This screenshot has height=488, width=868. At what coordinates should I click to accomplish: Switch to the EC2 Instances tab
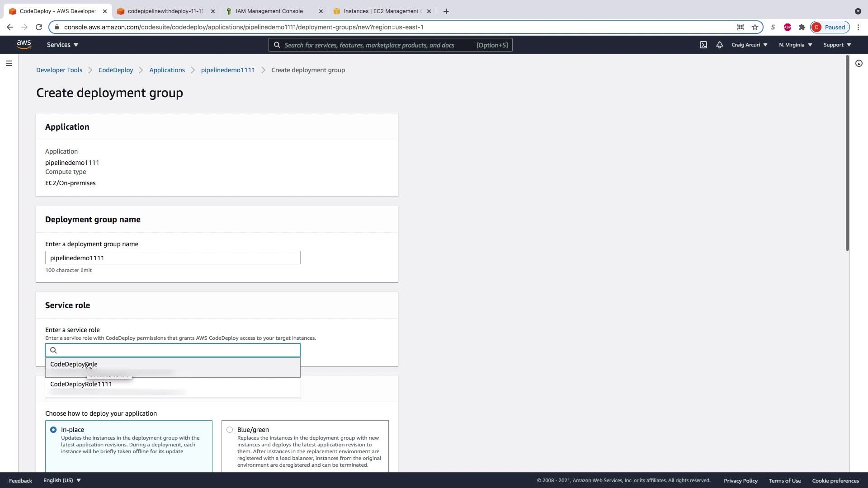coord(381,11)
